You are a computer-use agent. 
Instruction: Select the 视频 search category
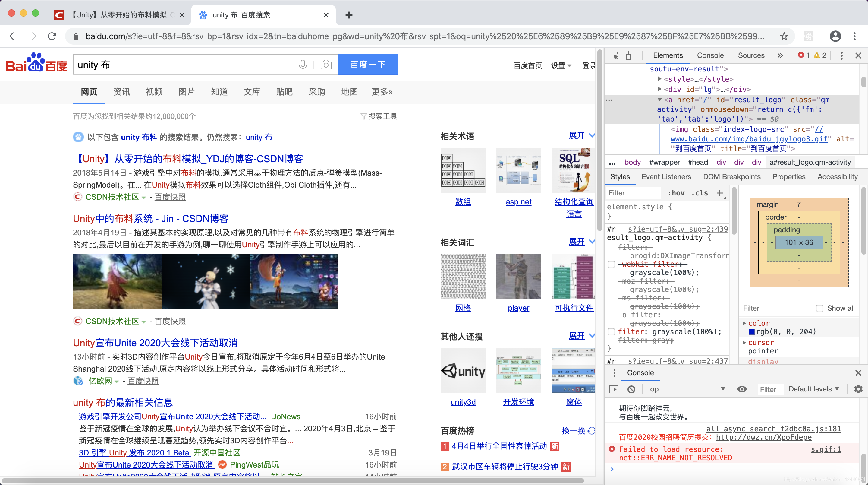point(154,92)
